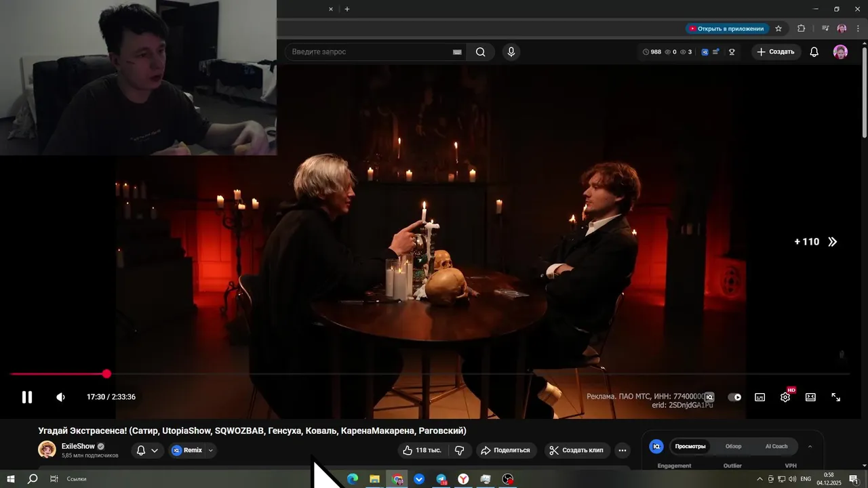Close the current browser tab

(x=331, y=9)
